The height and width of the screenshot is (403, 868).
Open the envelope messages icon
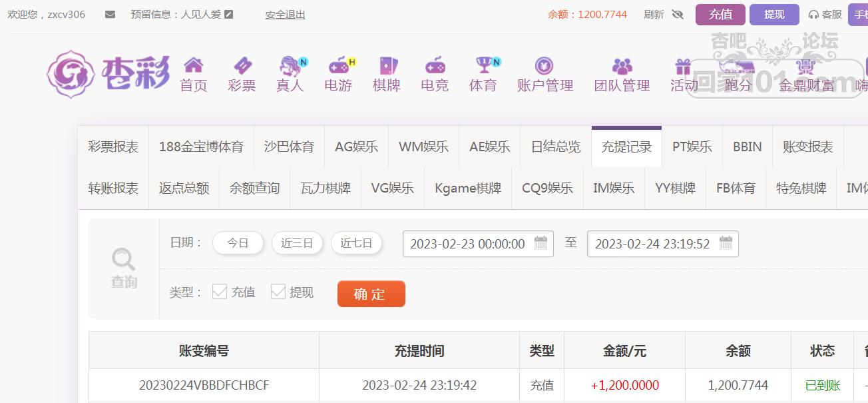pyautogui.click(x=110, y=14)
